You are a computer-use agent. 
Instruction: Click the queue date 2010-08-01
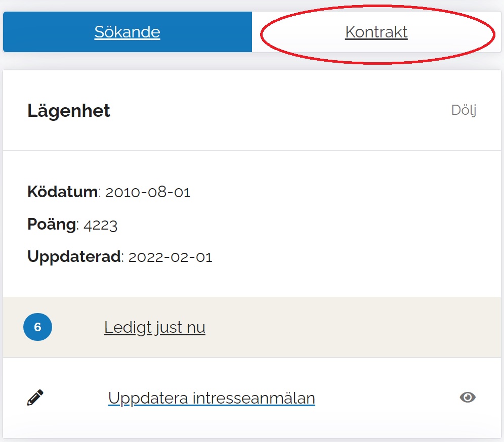pyautogui.click(x=148, y=193)
